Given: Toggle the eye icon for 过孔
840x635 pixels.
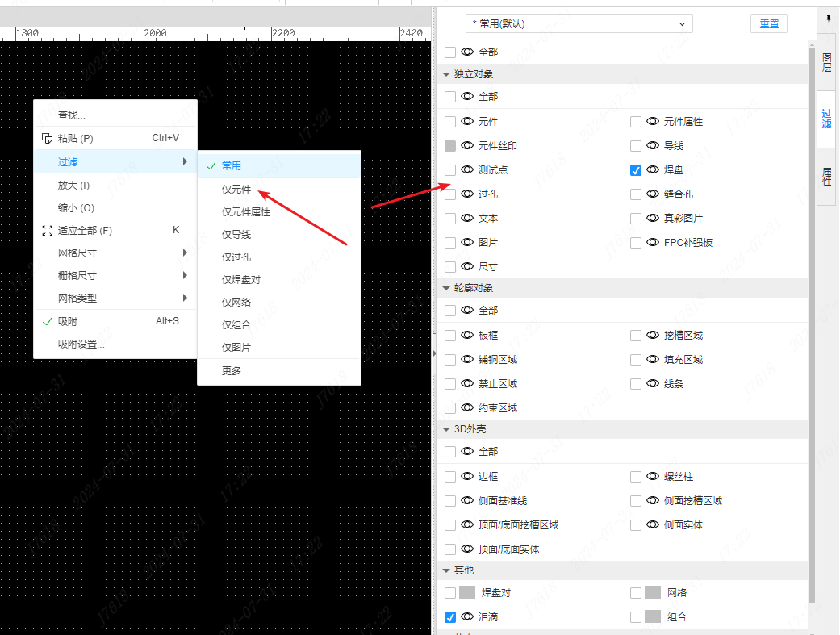Looking at the screenshot, I should (x=467, y=194).
